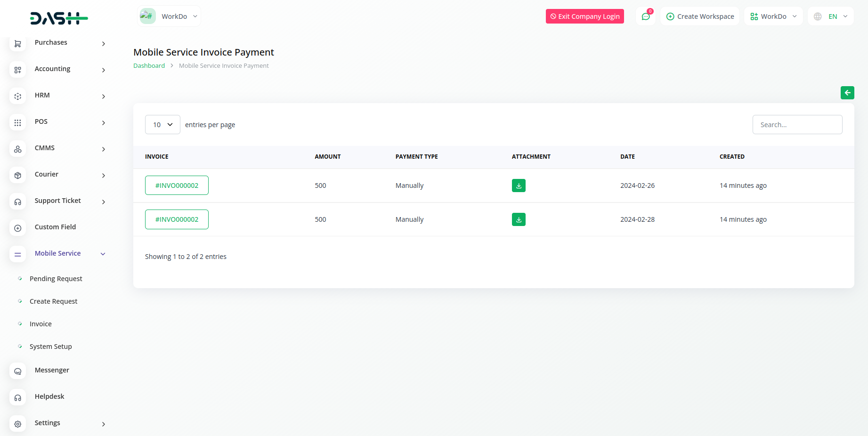Click the Messenger sidebar icon
The height and width of the screenshot is (436, 868).
[x=18, y=371]
